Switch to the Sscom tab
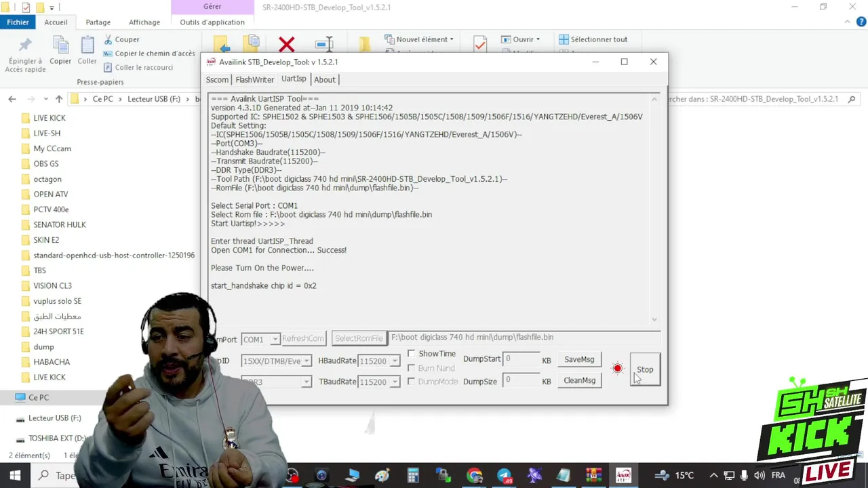This screenshot has width=868, height=488. [x=217, y=79]
